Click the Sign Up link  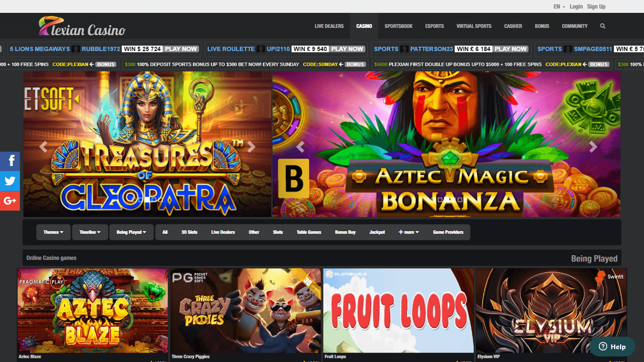click(x=596, y=6)
